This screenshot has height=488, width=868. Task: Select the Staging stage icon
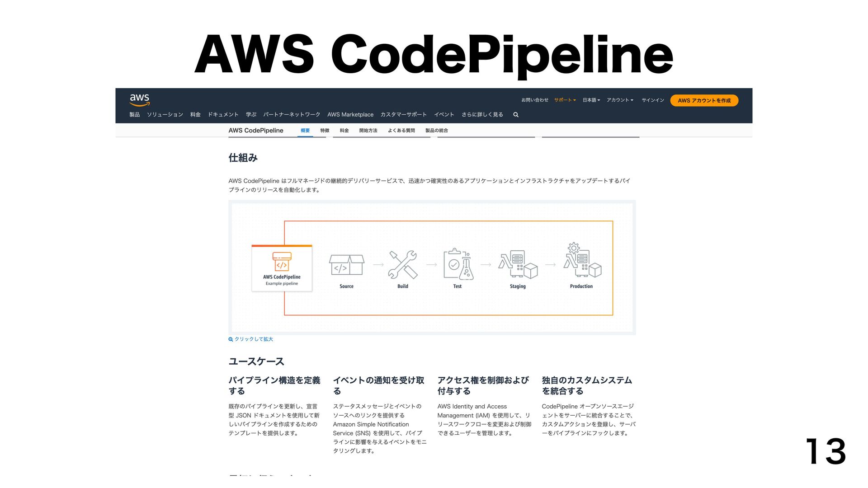coord(518,264)
